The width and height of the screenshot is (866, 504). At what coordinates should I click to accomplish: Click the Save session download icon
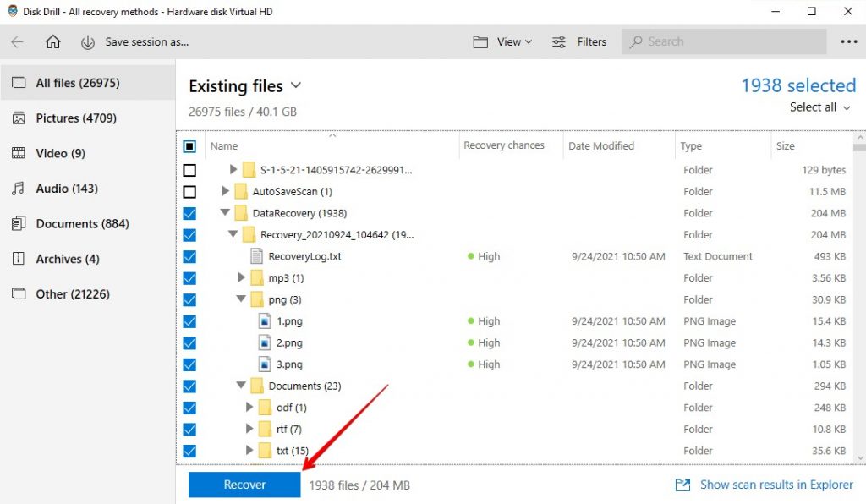tap(88, 41)
